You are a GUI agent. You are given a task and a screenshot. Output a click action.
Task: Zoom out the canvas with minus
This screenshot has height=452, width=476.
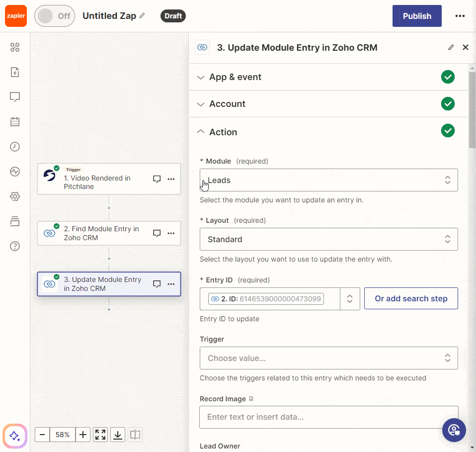pyautogui.click(x=42, y=435)
